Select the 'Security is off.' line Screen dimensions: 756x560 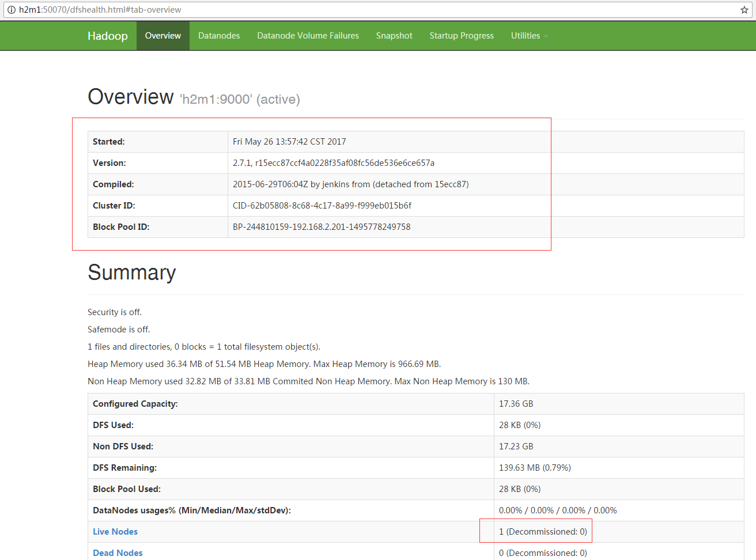115,312
